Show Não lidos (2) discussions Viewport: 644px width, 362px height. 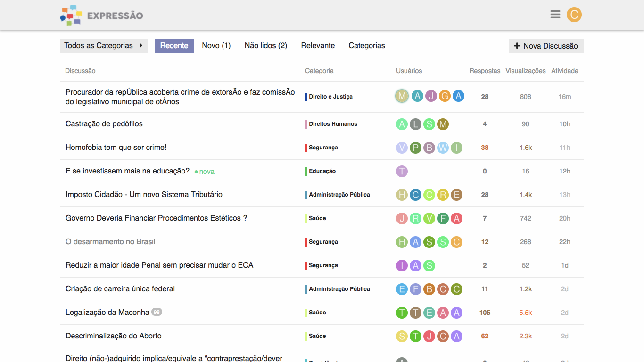tap(265, 46)
